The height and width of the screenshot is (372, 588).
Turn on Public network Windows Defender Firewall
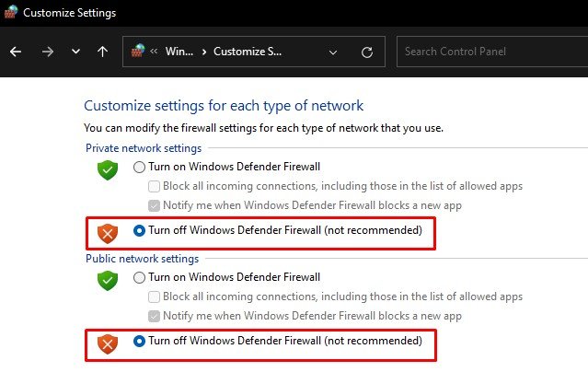(x=140, y=277)
